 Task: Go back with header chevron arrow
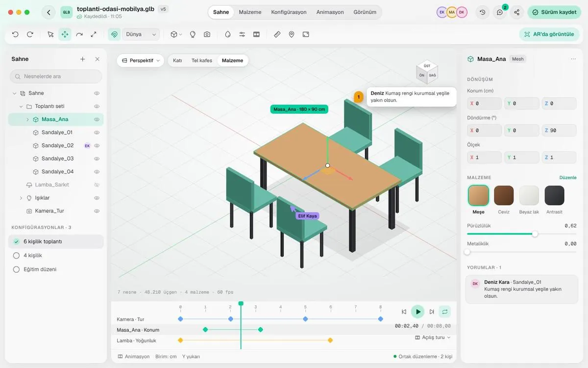tap(49, 12)
